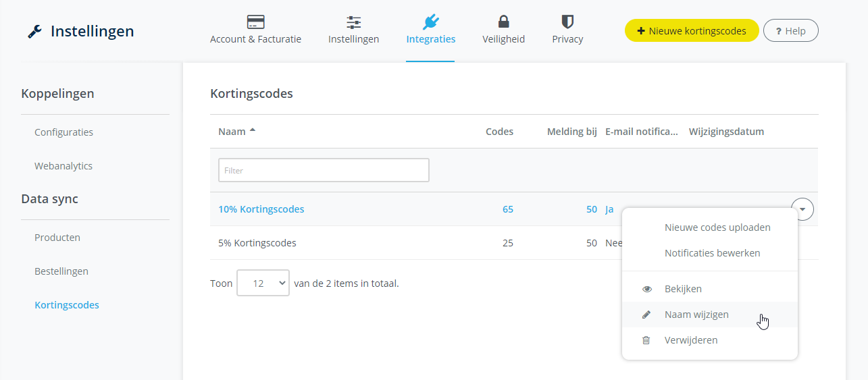Open Webanalytics in the sidebar
Screen dimensions: 868x380
pos(63,166)
